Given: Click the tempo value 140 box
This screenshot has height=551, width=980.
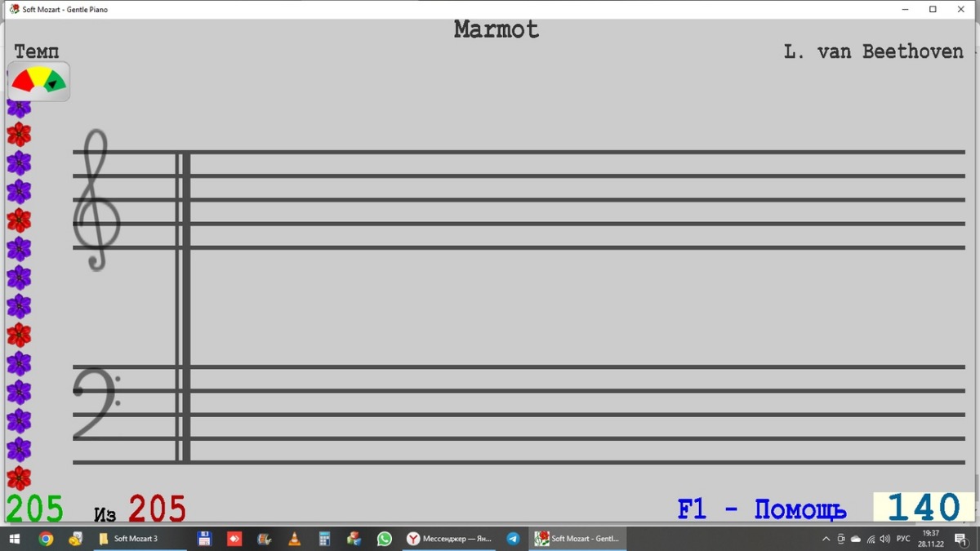Looking at the screenshot, I should 924,508.
